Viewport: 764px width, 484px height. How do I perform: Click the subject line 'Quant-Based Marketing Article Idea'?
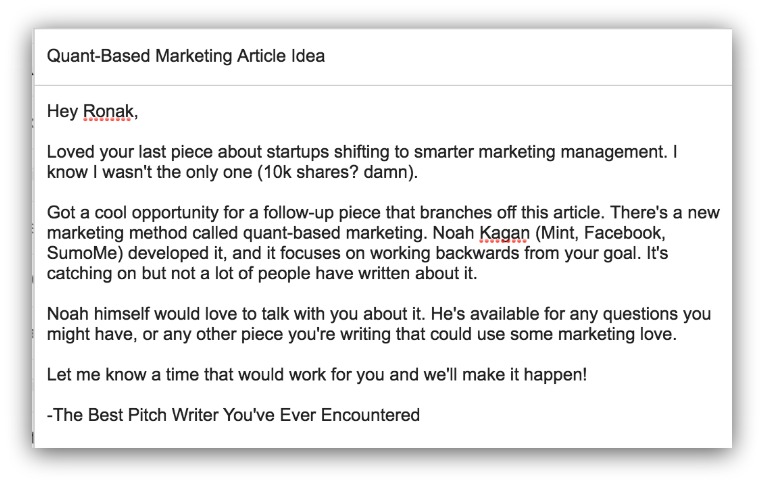[x=186, y=56]
